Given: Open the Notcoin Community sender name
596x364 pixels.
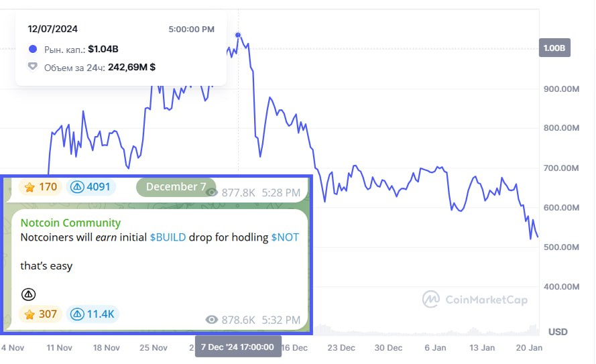Looking at the screenshot, I should (70, 223).
